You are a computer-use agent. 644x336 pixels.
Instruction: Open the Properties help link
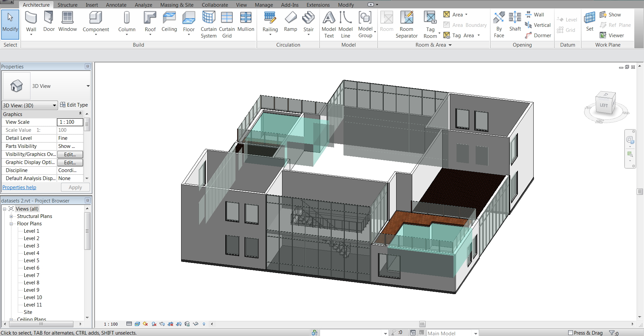point(19,187)
